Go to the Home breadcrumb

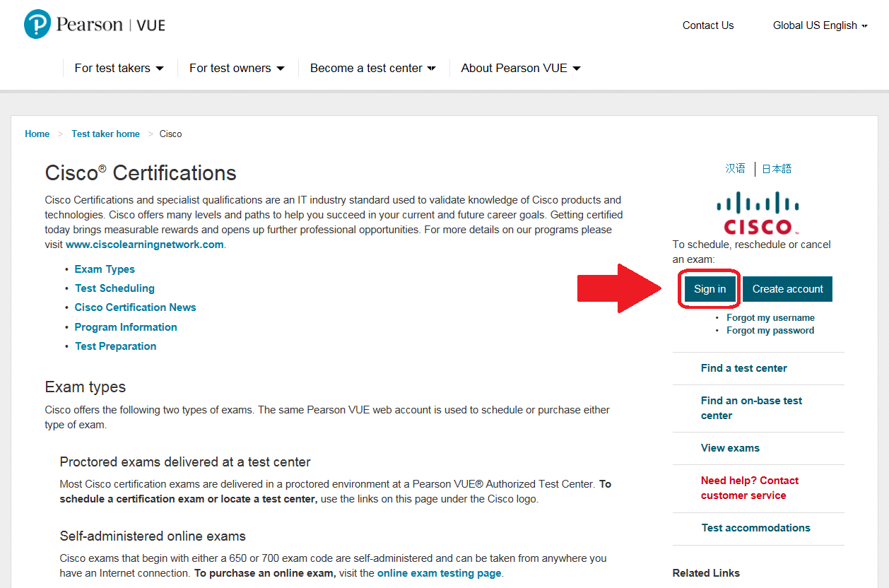click(x=37, y=134)
